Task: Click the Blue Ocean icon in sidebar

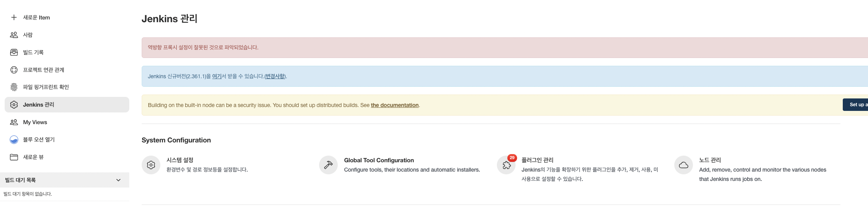Action: tap(14, 140)
